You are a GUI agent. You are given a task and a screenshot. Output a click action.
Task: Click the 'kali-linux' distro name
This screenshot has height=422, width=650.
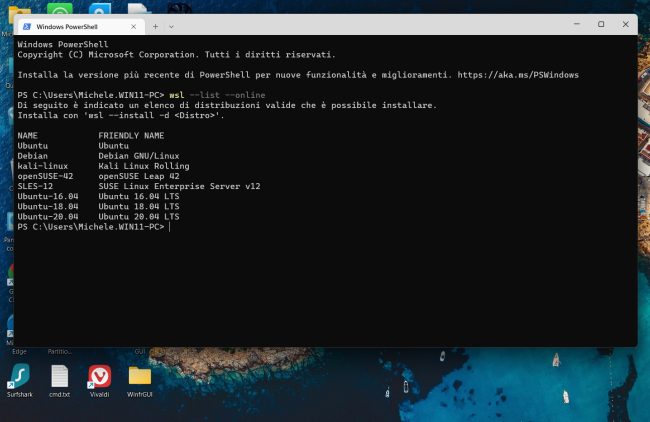click(x=43, y=166)
